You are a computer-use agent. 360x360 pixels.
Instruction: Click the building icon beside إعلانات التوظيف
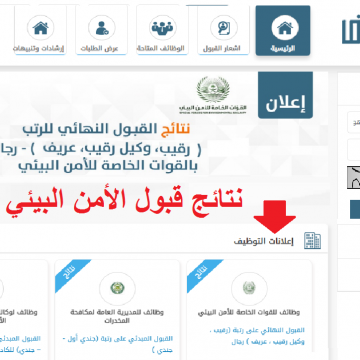[312, 241]
